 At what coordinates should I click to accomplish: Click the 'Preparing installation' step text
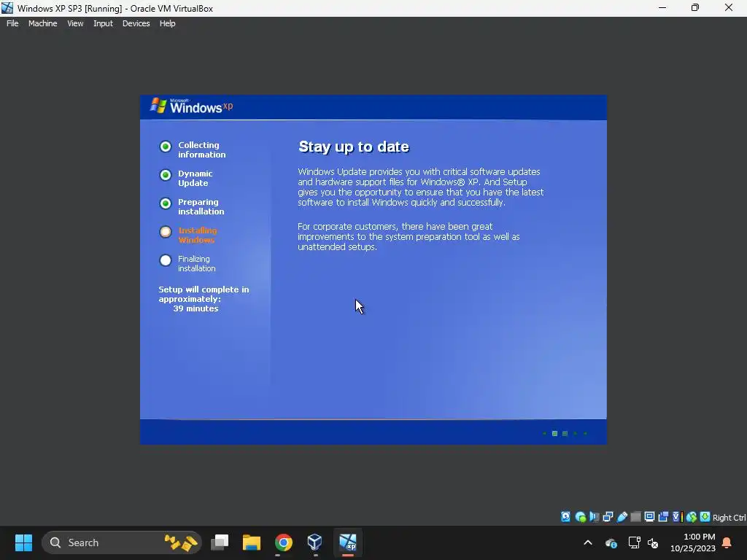201,206
